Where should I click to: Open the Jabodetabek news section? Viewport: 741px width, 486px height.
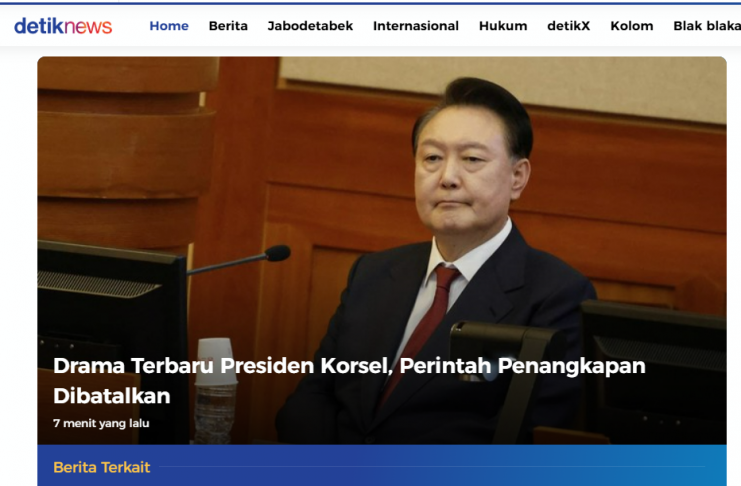click(x=310, y=26)
